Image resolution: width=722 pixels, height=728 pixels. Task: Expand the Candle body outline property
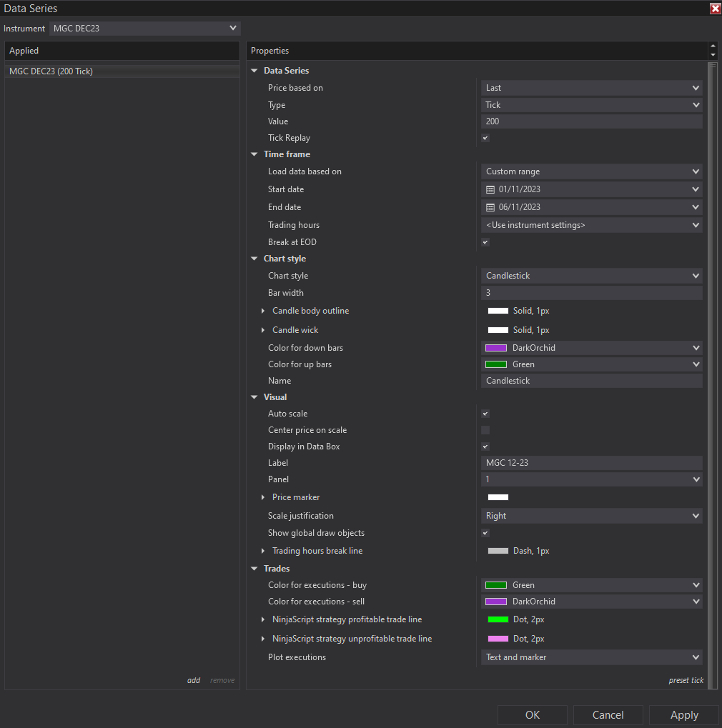tap(263, 311)
